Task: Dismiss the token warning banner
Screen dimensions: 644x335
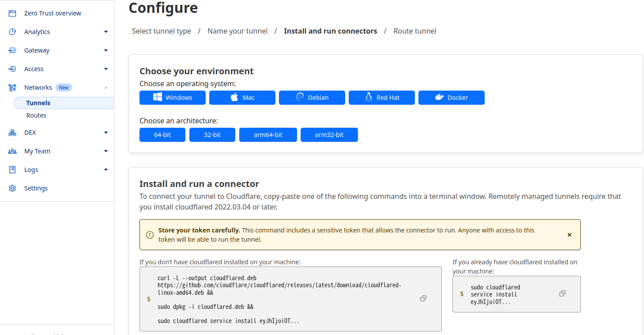Action: pos(569,235)
